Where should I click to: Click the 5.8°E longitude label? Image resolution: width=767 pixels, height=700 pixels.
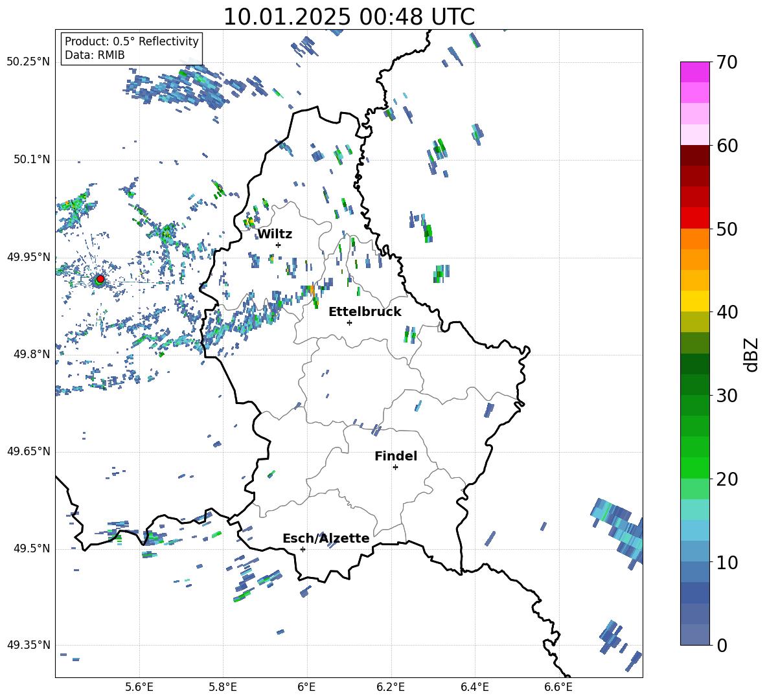[223, 687]
